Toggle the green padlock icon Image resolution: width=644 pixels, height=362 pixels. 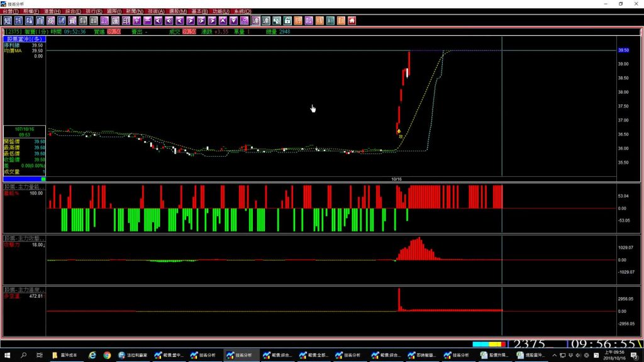click(x=287, y=21)
